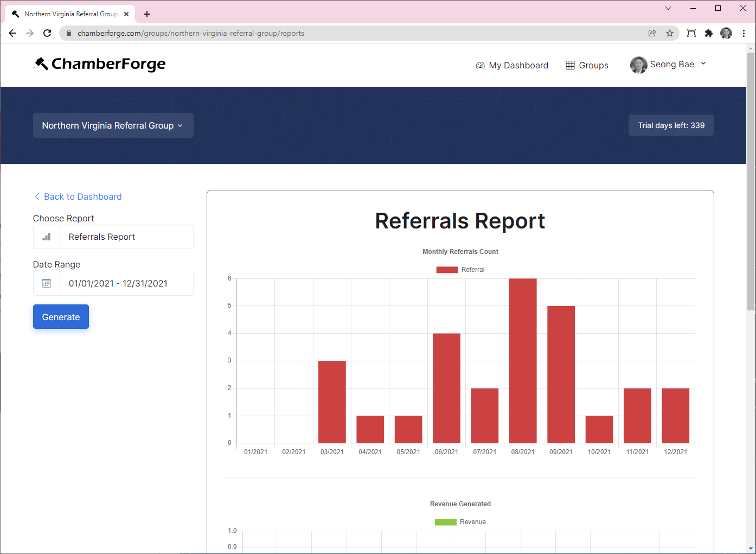
Task: Bookmark this page with the star icon
Action: point(670,33)
